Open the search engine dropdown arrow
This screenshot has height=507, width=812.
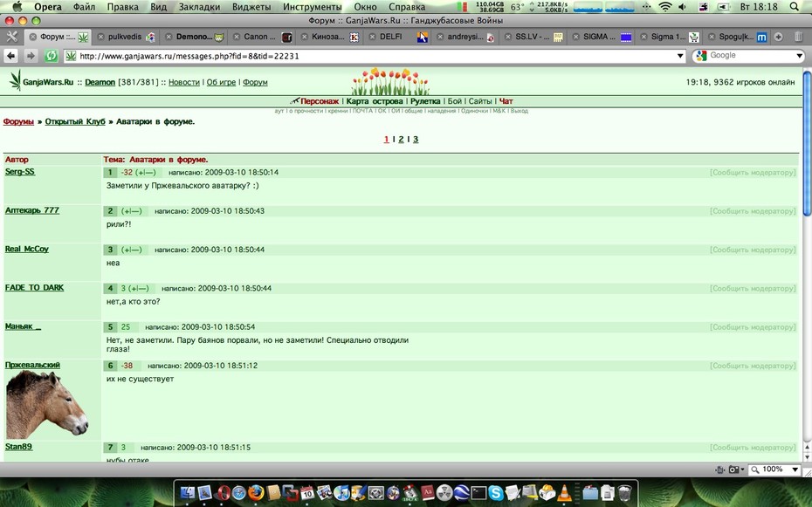[x=799, y=56]
